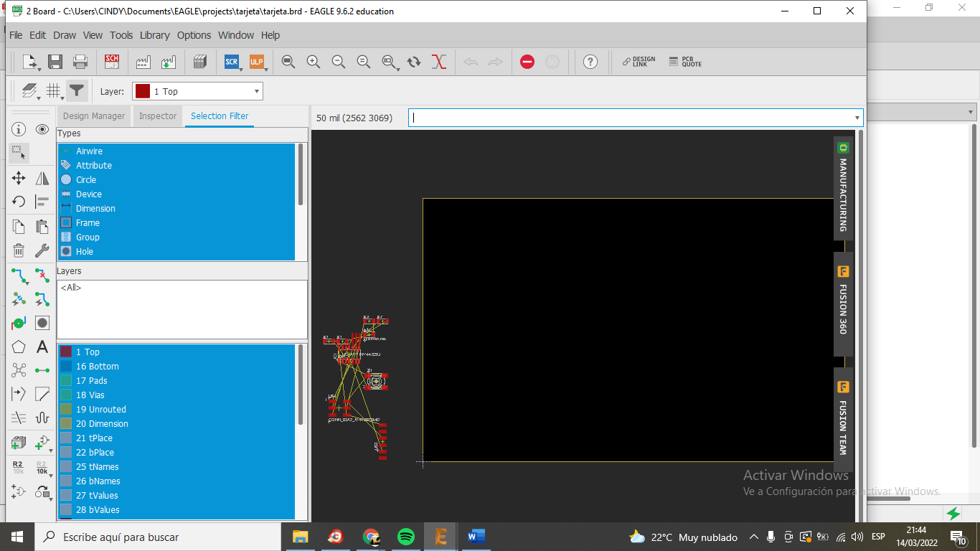Screen dimensions: 980x551
Task: Click the Info tool icon
Action: tap(19, 129)
